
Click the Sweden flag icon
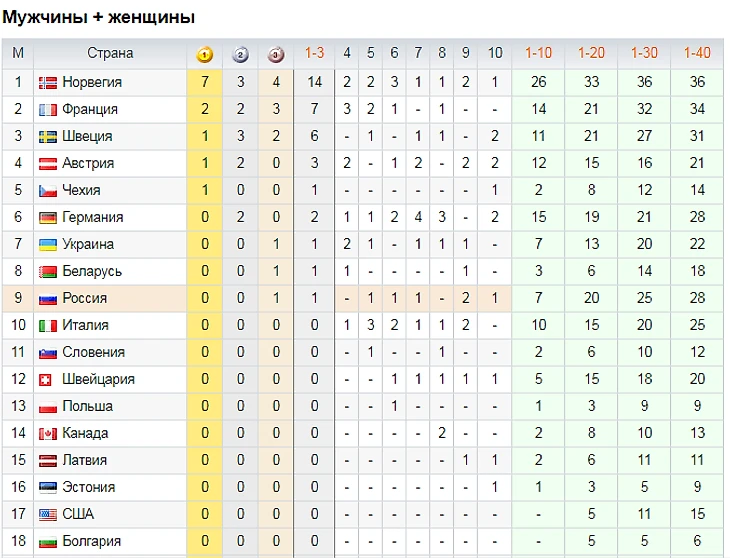click(x=47, y=137)
